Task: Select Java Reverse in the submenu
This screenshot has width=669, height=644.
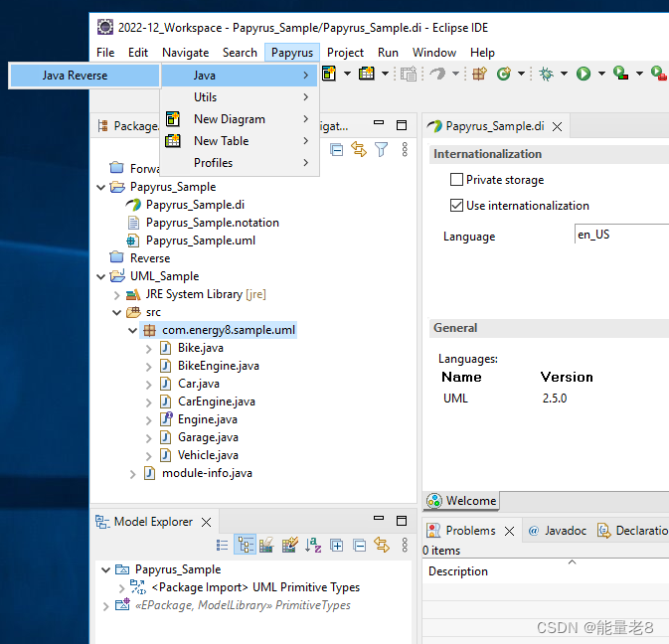Action: click(84, 76)
